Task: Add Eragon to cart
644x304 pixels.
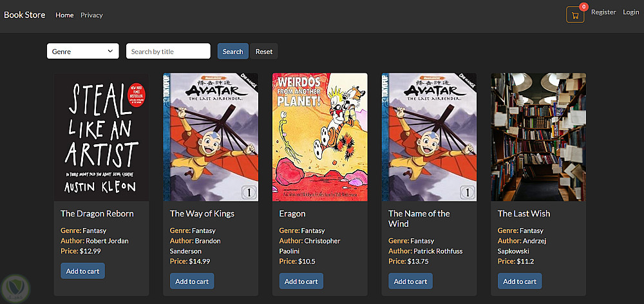Action: click(x=301, y=281)
